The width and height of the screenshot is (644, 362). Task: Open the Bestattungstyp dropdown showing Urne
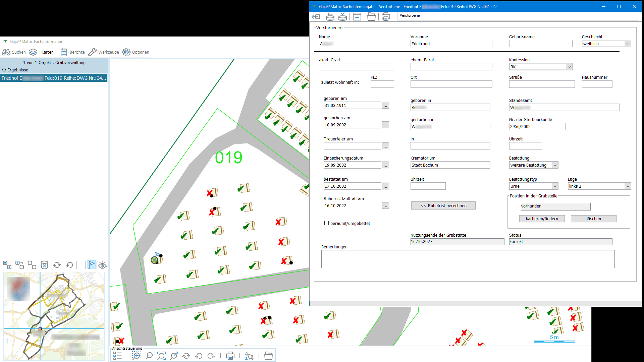(555, 186)
